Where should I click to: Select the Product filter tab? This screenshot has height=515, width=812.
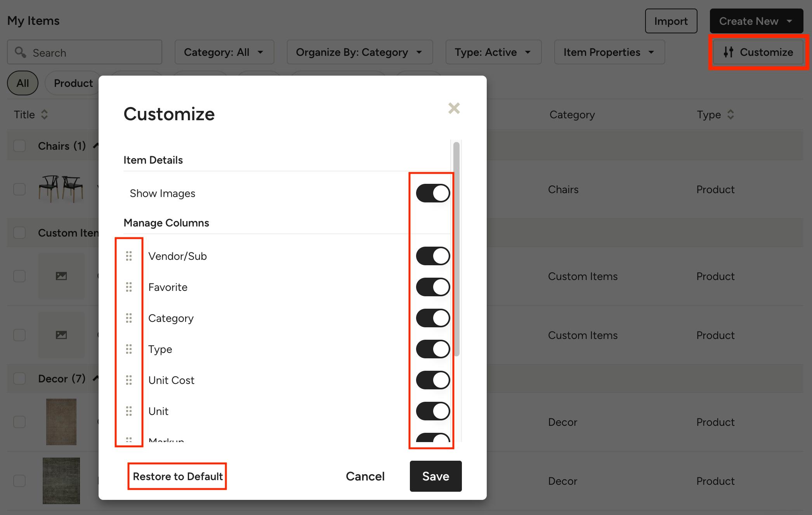coord(73,83)
